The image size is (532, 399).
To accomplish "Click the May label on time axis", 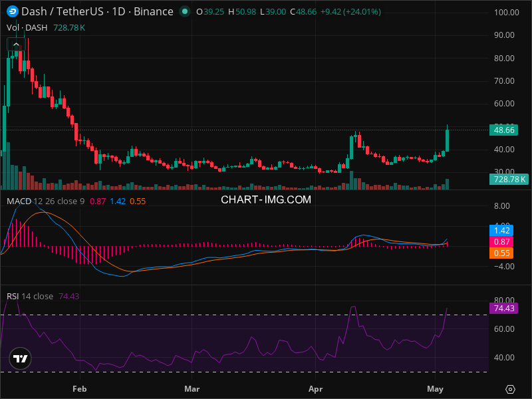I will click(x=436, y=389).
